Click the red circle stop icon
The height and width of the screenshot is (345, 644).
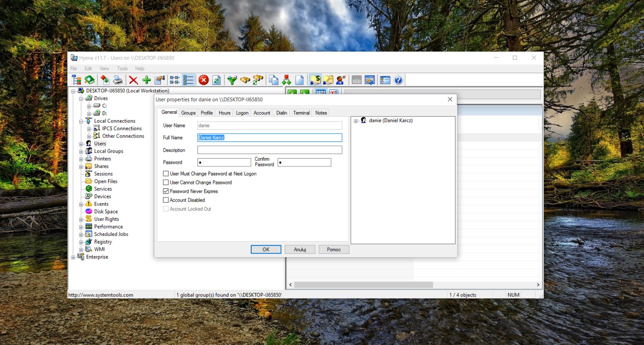click(203, 80)
